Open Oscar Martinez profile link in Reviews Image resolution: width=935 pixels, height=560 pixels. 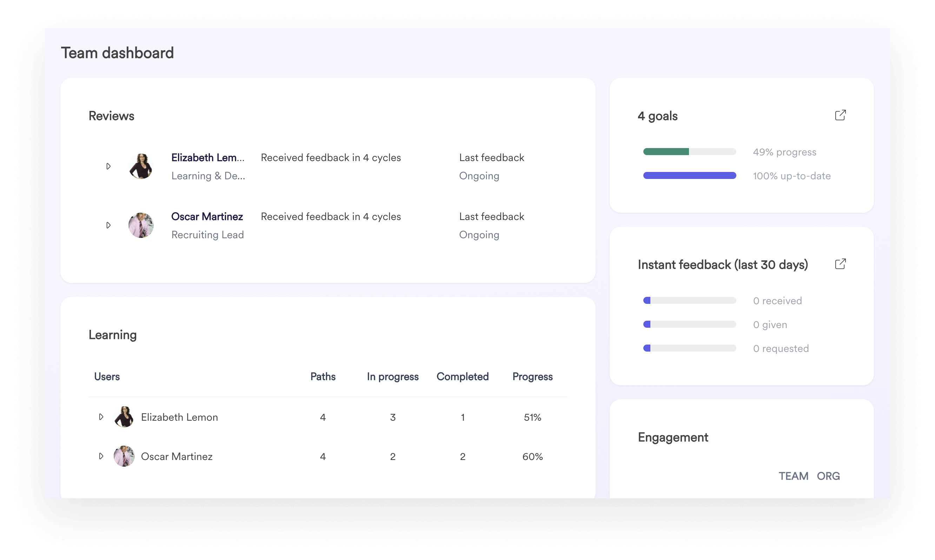[207, 216]
